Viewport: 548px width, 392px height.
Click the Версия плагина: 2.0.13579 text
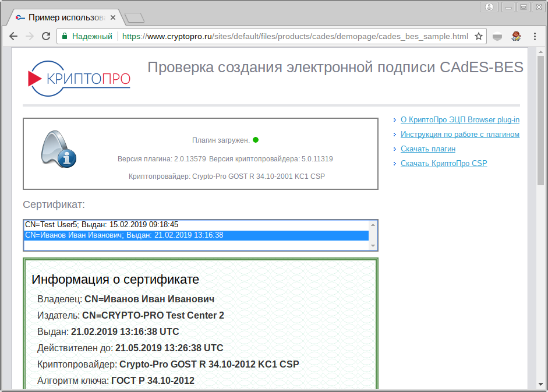[x=162, y=159]
